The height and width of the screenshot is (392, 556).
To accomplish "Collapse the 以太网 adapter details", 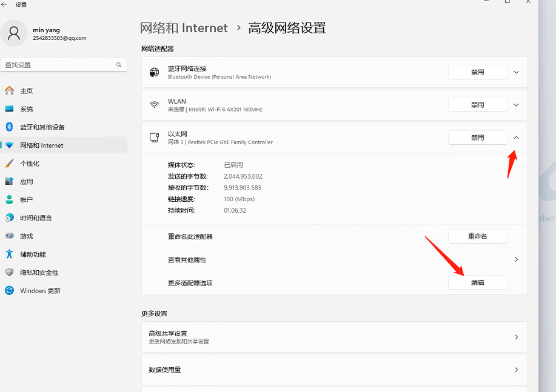I will [516, 138].
